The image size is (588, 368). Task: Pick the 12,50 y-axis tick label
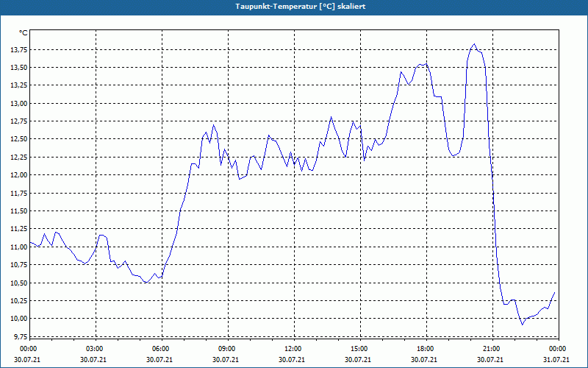click(20, 139)
